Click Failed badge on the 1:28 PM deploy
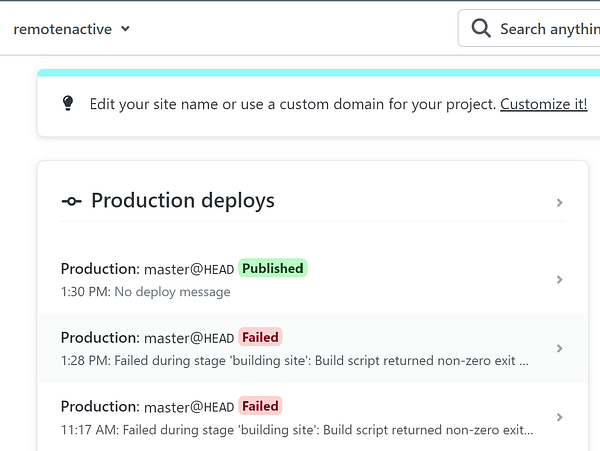This screenshot has width=600, height=451. pyautogui.click(x=260, y=337)
